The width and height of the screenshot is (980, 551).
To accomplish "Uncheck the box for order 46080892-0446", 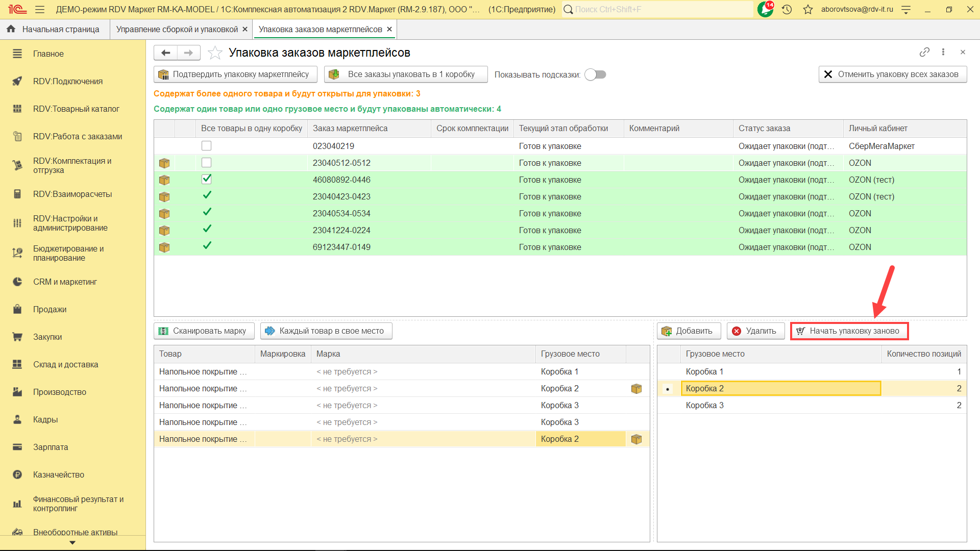I will pos(206,179).
